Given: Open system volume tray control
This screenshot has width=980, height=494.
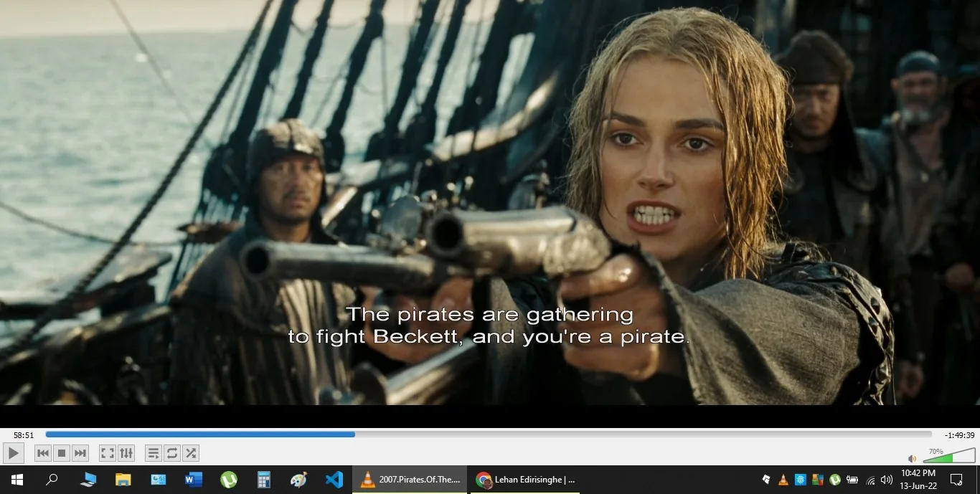Looking at the screenshot, I should coord(887,480).
